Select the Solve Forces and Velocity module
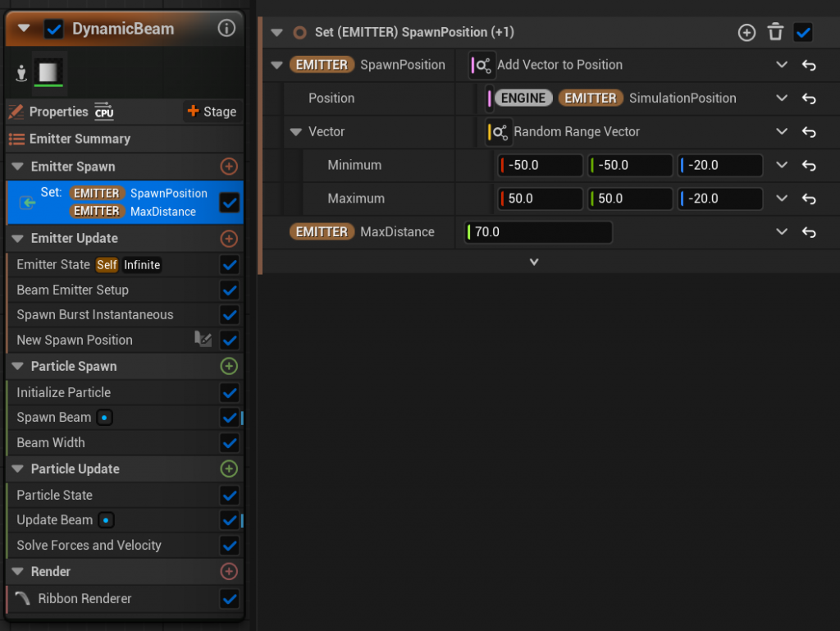 [x=89, y=545]
